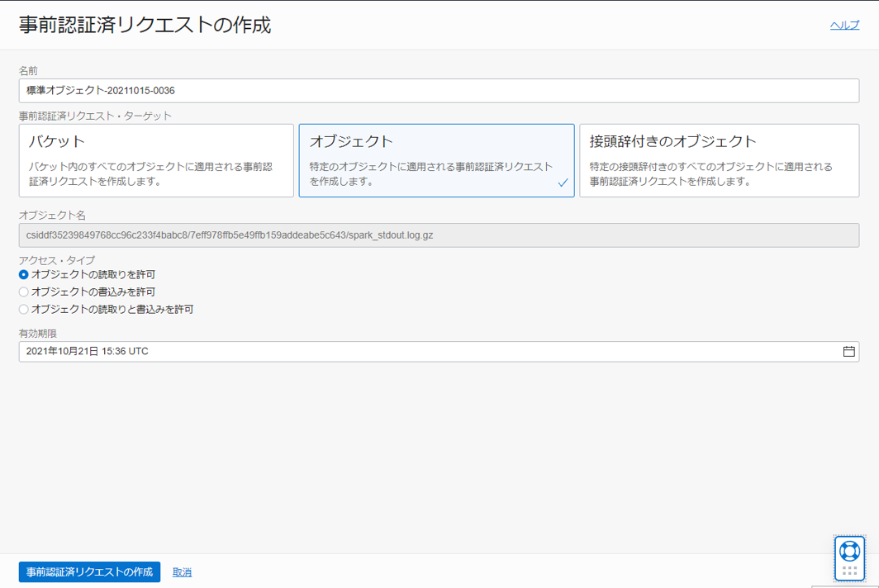
Task: Focus the 名前 text field
Action: click(438, 91)
